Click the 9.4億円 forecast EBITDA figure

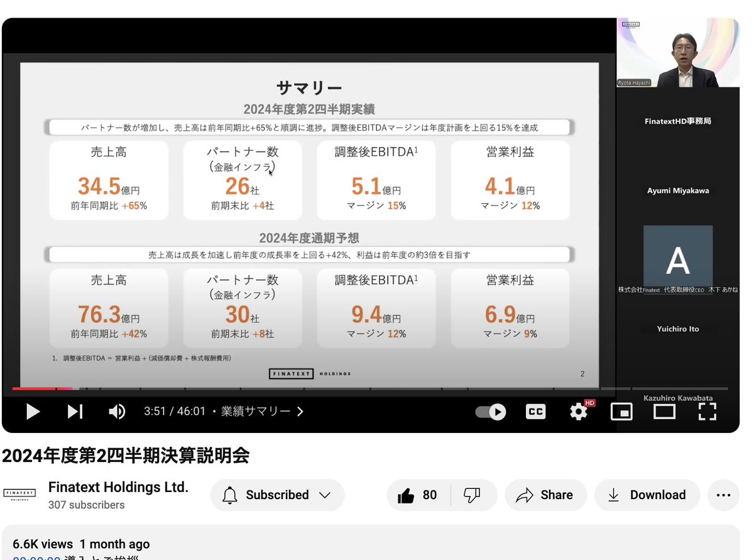[376, 314]
